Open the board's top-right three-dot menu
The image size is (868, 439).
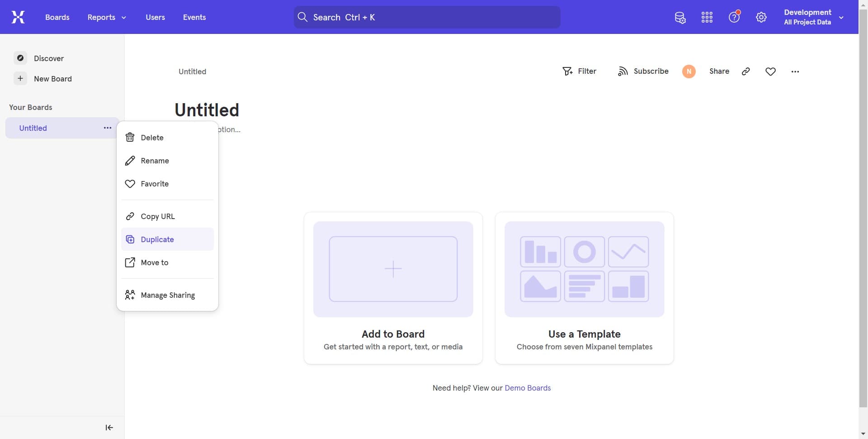[795, 72]
